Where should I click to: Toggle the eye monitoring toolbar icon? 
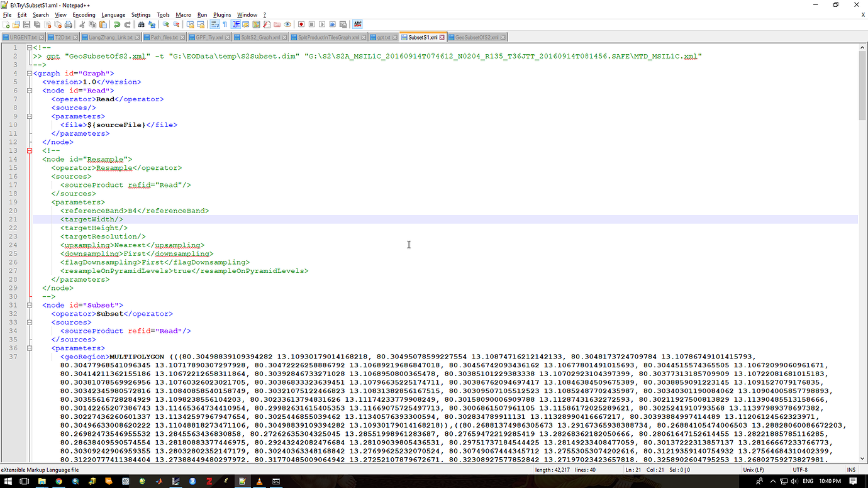click(287, 25)
